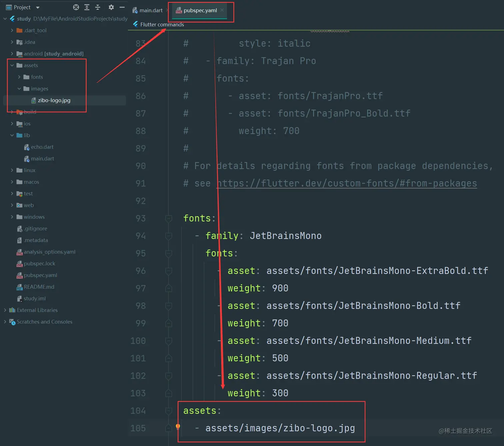Expand External Libraries node
This screenshot has width=504, height=446.
point(5,310)
